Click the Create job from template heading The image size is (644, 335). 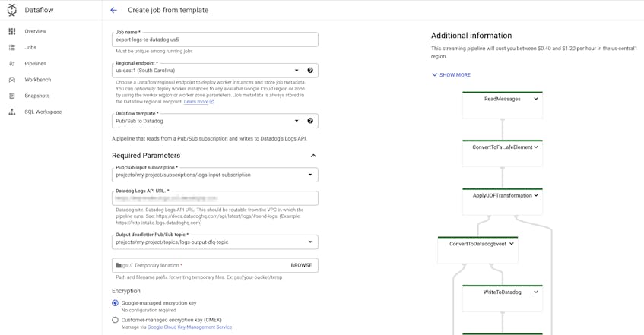pyautogui.click(x=168, y=10)
